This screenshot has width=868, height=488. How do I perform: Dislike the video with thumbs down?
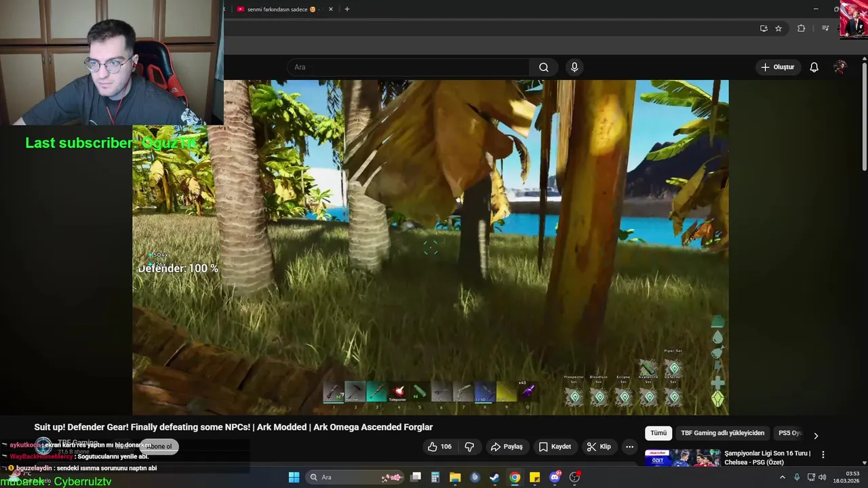point(469,447)
